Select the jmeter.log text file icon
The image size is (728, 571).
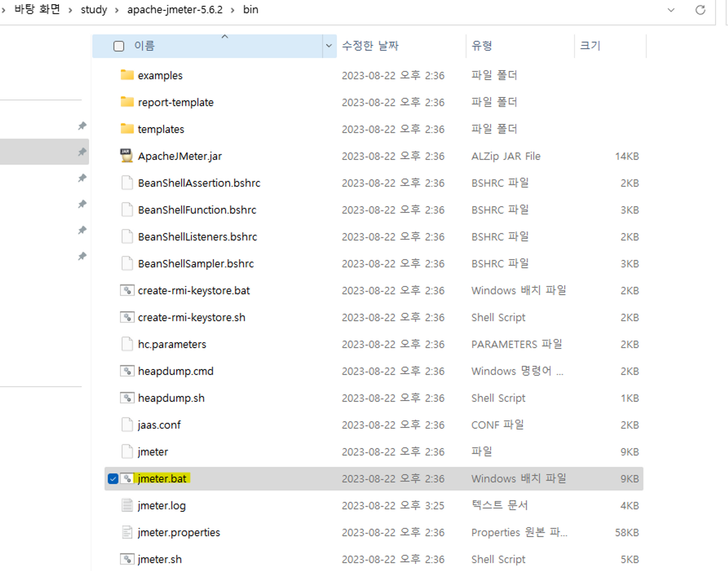127,505
